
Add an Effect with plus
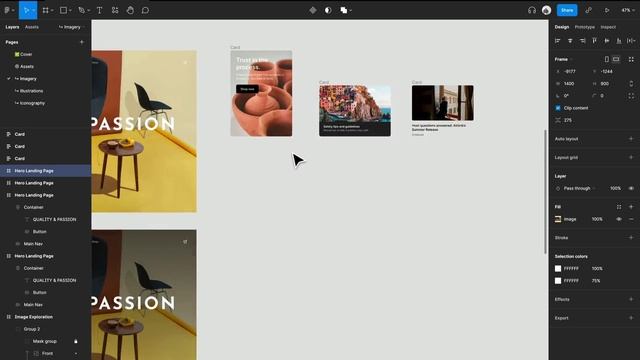point(631,299)
